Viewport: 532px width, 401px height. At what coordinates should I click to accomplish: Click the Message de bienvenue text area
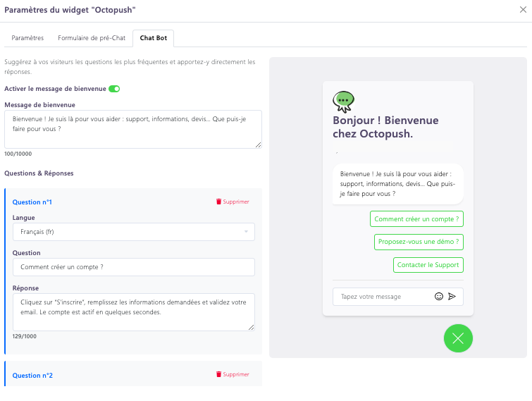click(x=133, y=129)
